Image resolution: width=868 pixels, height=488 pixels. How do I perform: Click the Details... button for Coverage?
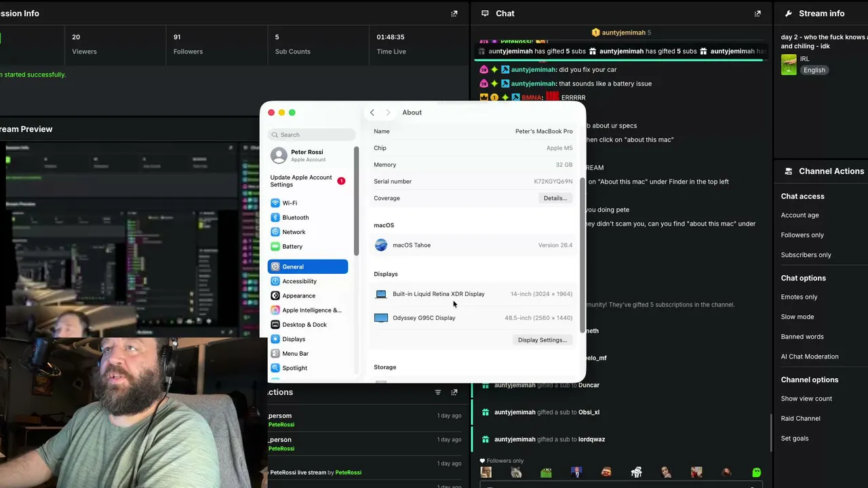[555, 199]
